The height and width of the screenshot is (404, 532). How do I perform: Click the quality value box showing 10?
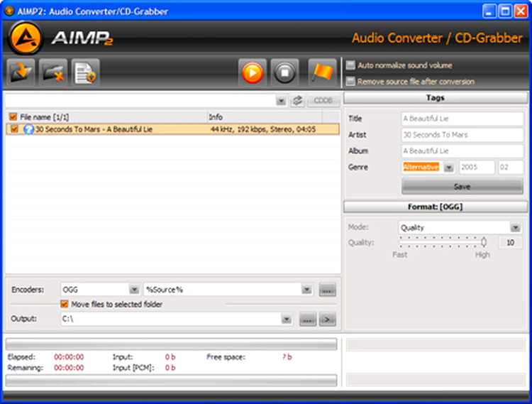tap(510, 242)
